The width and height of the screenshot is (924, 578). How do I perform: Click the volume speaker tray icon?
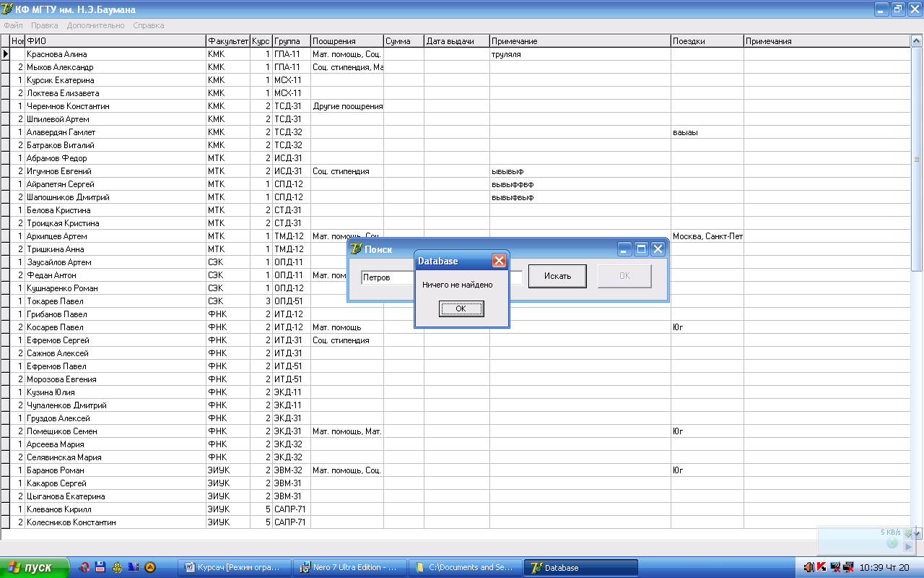[x=809, y=567]
